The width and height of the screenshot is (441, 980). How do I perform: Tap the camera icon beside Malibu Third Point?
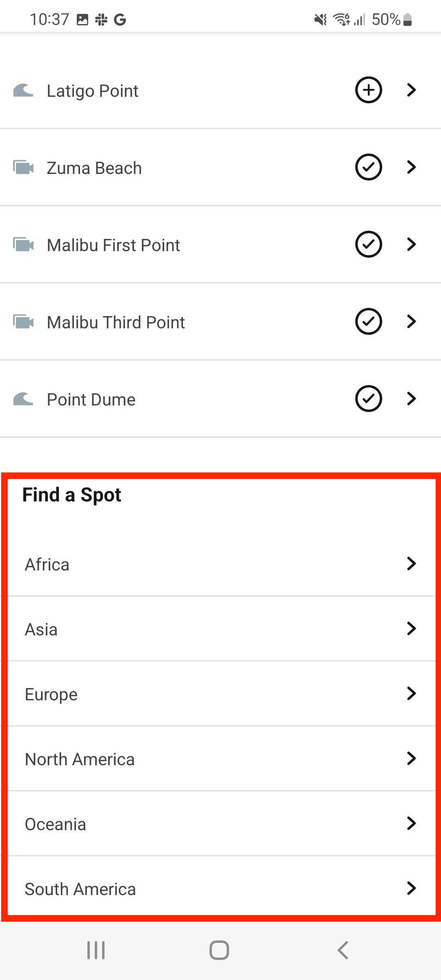point(23,322)
